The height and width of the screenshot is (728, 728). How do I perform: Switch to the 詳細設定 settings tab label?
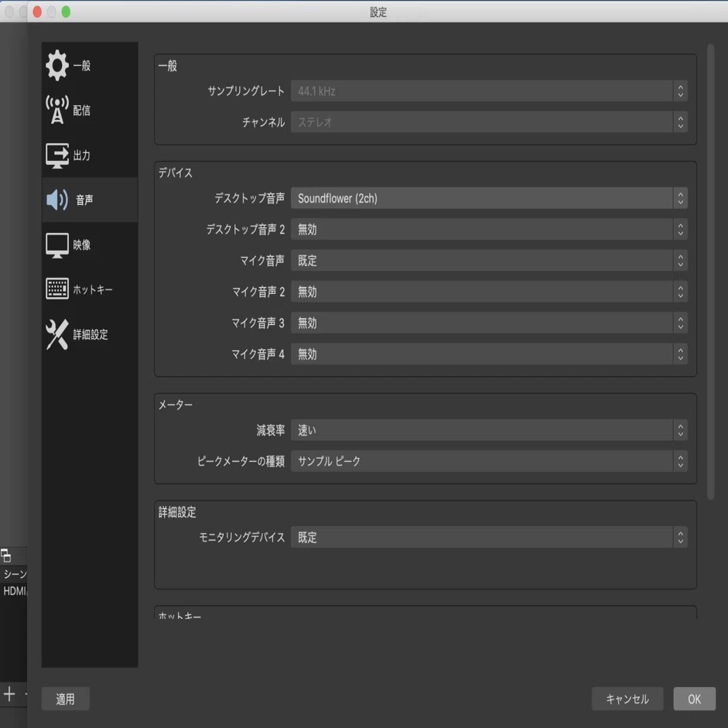(x=91, y=335)
